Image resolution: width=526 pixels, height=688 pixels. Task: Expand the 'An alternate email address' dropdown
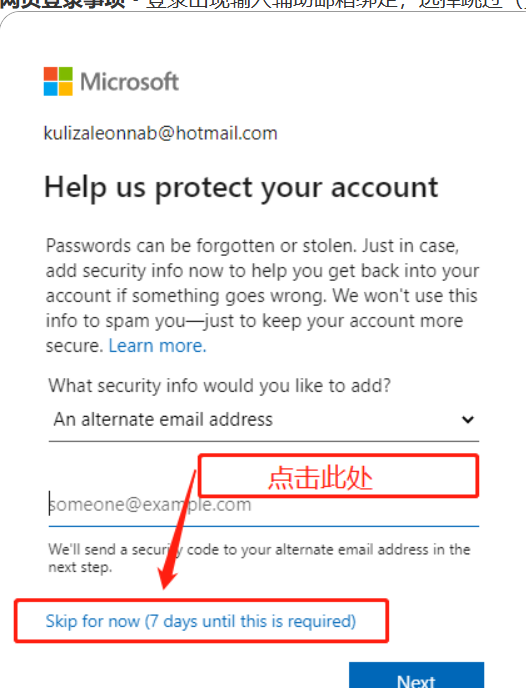pyautogui.click(x=264, y=419)
